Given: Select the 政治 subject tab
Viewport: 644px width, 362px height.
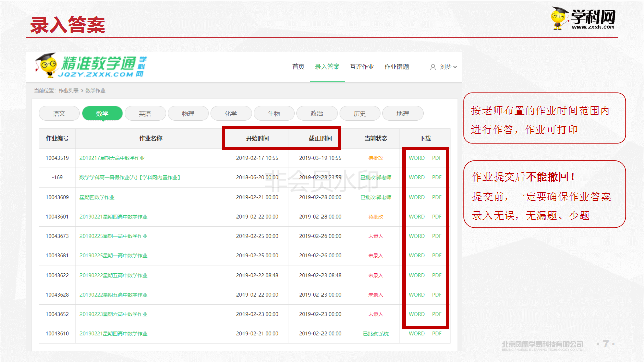Looking at the screenshot, I should pos(317,113).
